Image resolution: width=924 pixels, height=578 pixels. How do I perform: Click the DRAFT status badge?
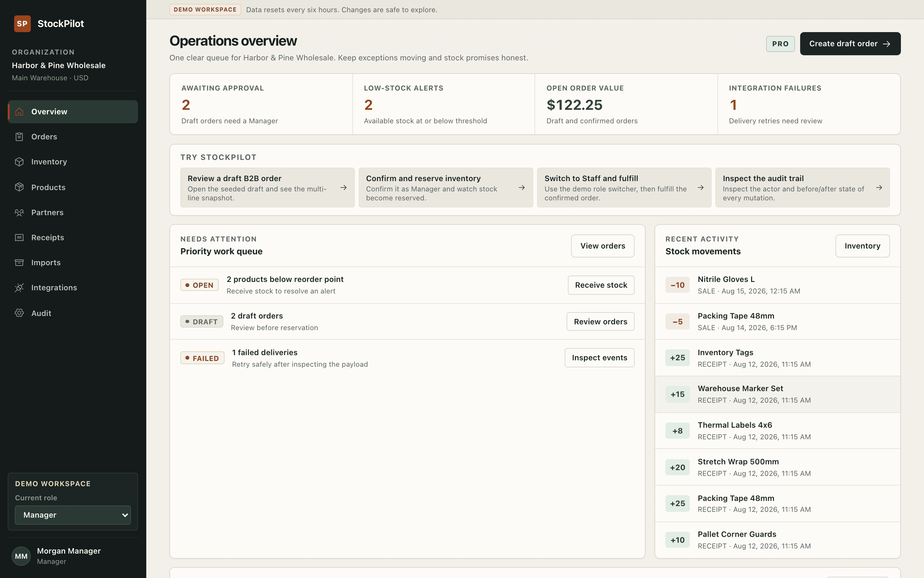coord(201,322)
